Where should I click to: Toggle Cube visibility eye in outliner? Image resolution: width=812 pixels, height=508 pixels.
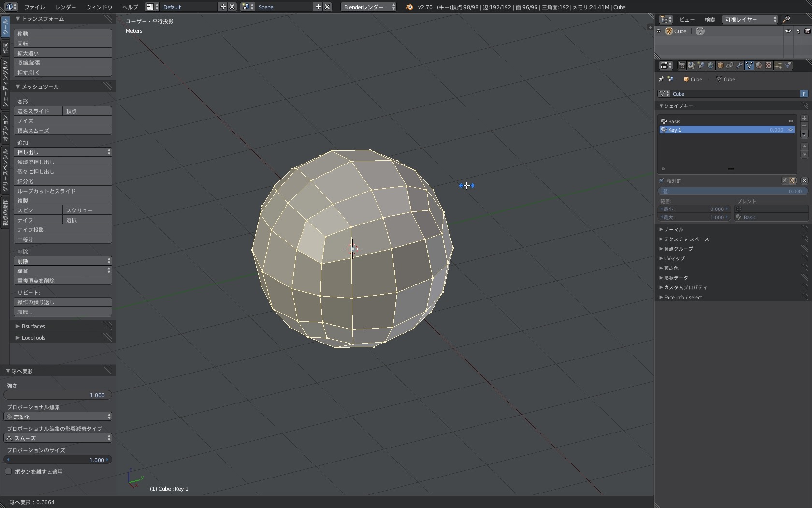(x=788, y=31)
